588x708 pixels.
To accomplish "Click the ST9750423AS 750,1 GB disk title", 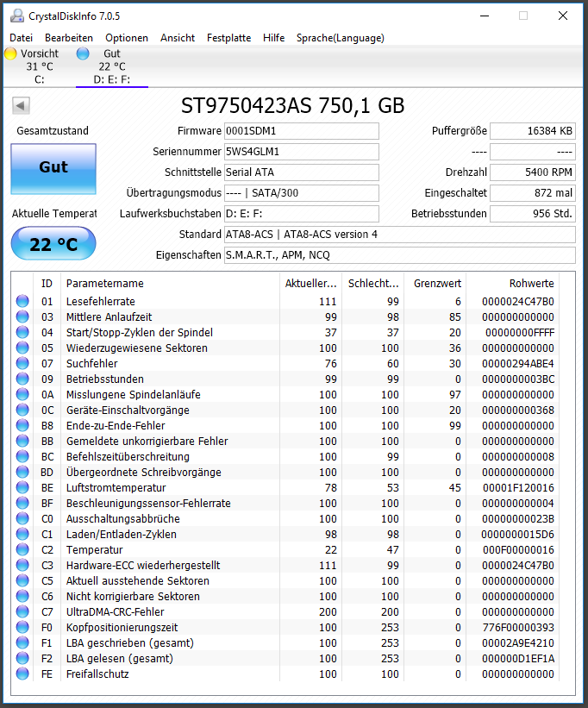I will pyautogui.click(x=292, y=106).
